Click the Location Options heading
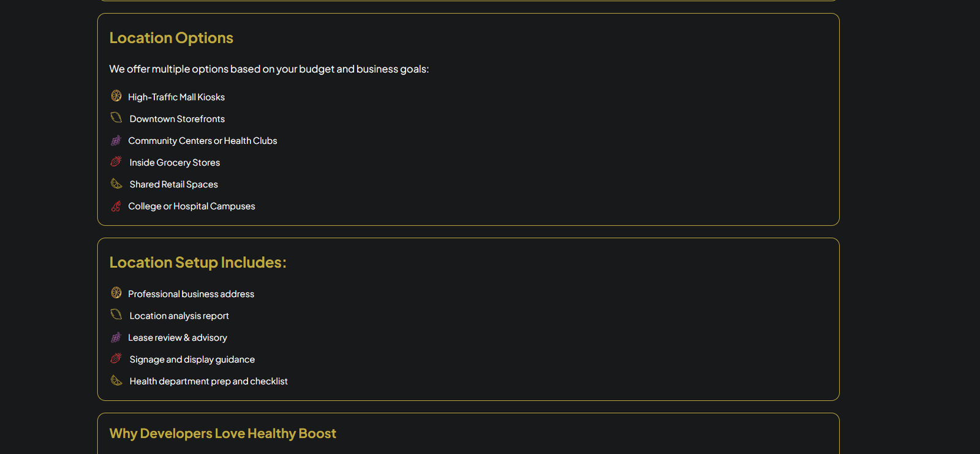The image size is (980, 454). click(171, 38)
